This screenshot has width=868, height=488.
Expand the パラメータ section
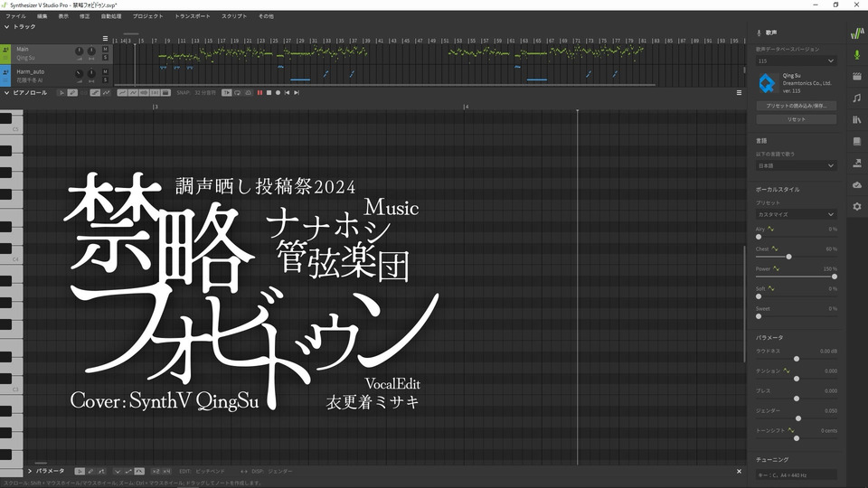click(x=29, y=472)
